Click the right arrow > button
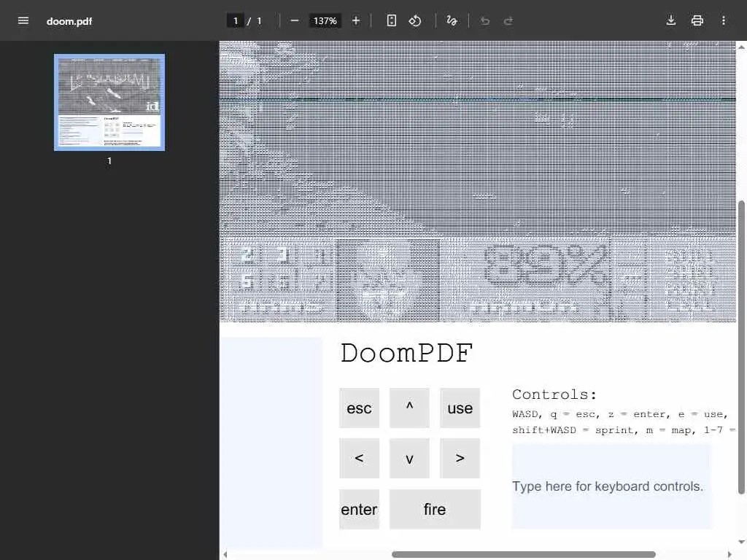Image resolution: width=747 pixels, height=560 pixels. (460, 458)
